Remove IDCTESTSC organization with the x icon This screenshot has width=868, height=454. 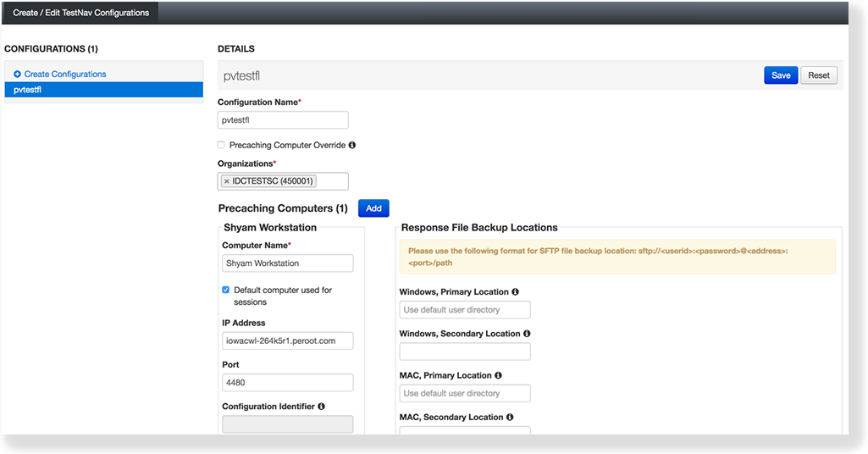click(226, 181)
